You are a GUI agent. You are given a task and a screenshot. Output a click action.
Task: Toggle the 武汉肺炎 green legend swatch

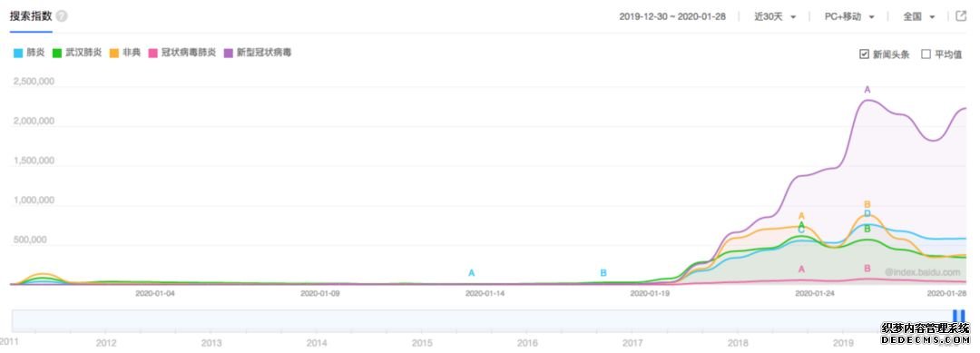click(57, 54)
